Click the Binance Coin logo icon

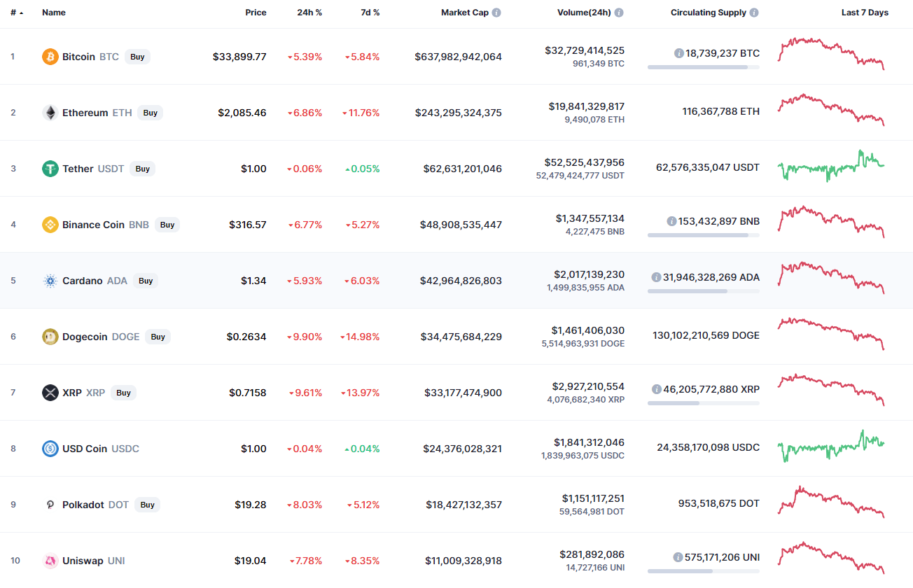coord(50,225)
